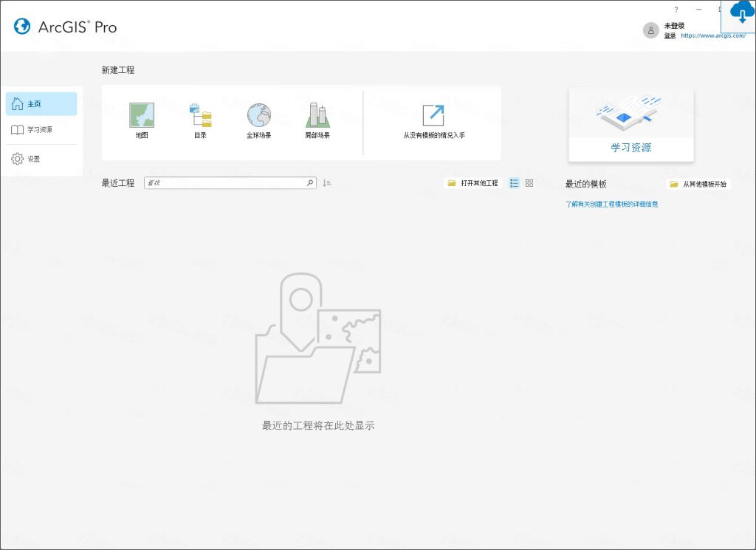
Task: Click 打开其他工程 to open another project
Action: point(472,182)
